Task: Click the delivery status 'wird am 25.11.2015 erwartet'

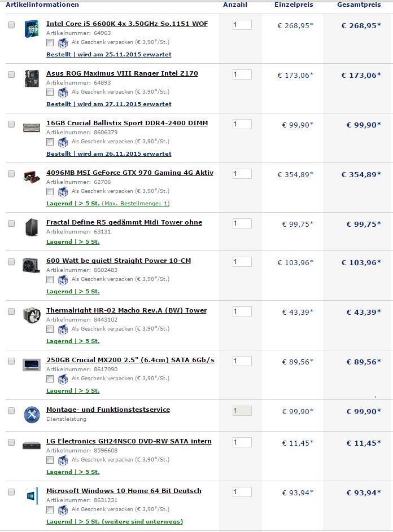Action: point(124,55)
